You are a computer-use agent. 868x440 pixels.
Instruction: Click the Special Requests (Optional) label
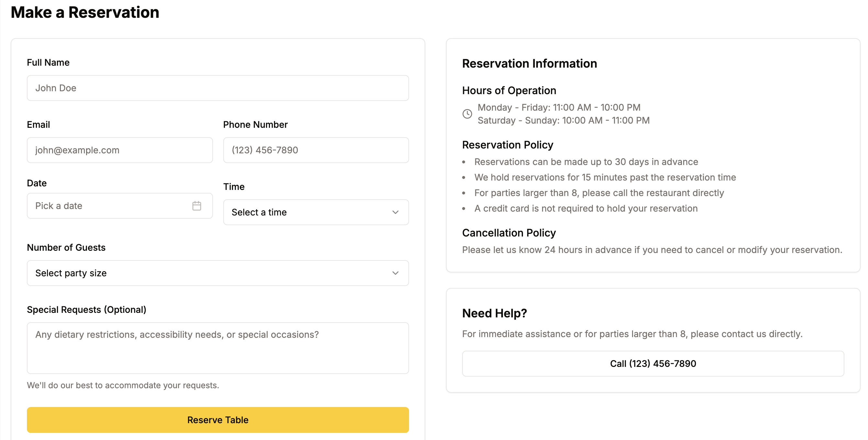(87, 310)
